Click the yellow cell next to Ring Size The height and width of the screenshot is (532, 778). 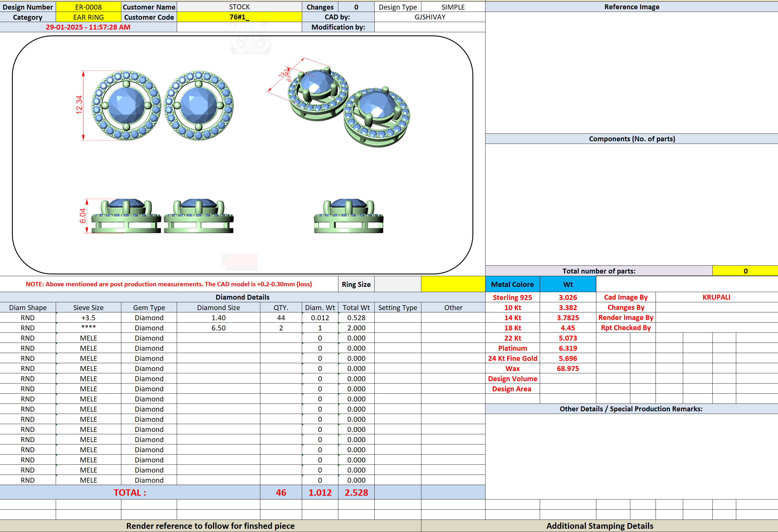453,284
